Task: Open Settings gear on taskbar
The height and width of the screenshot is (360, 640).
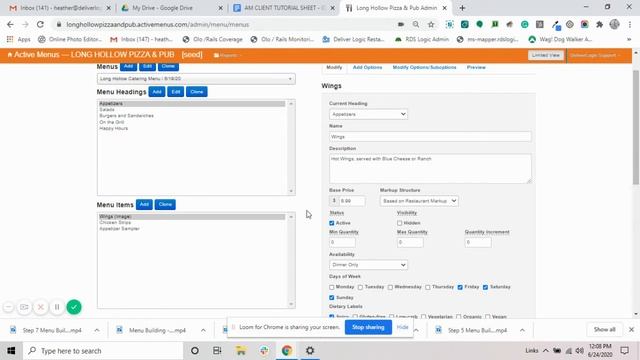Action: click(x=310, y=351)
